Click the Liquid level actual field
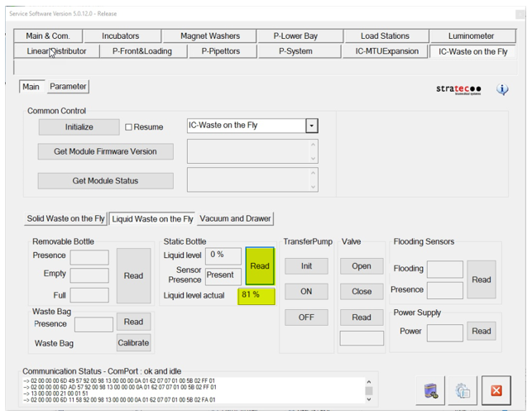This screenshot has width=532, height=415. (x=256, y=296)
